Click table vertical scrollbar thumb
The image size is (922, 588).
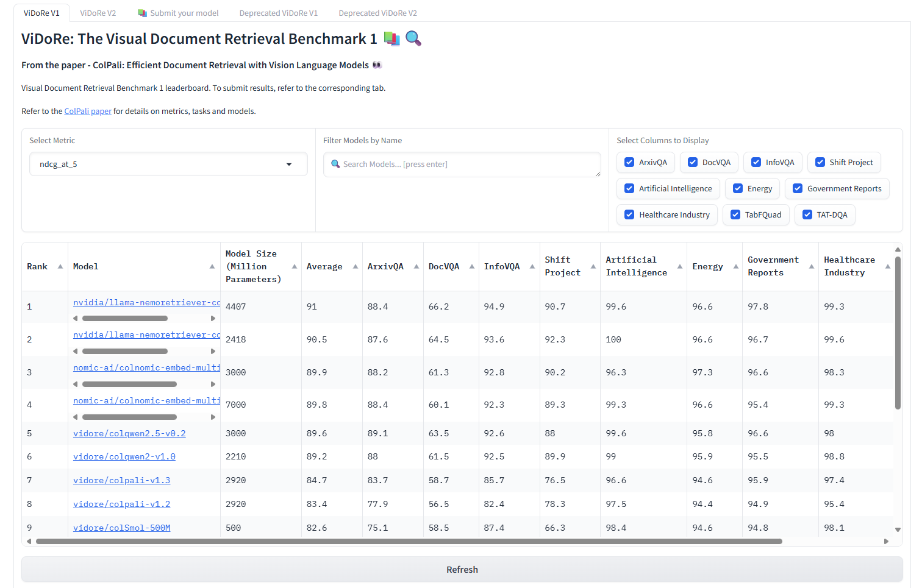click(x=898, y=333)
